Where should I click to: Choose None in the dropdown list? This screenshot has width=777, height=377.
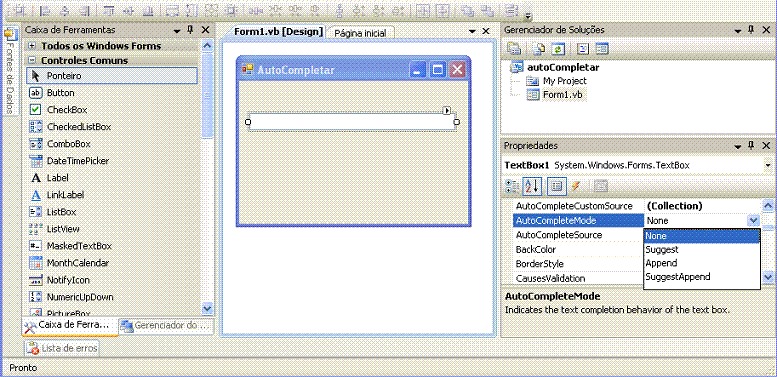pos(702,236)
